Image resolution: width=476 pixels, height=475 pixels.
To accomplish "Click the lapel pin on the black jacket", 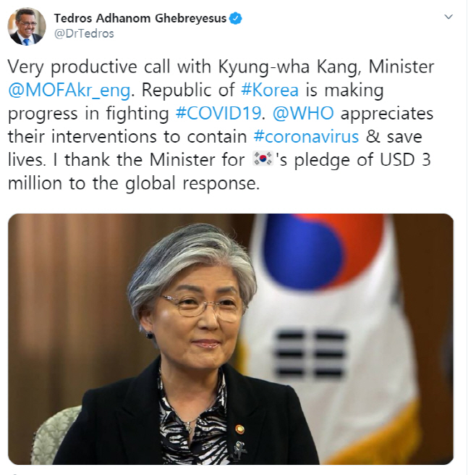I will [x=240, y=429].
